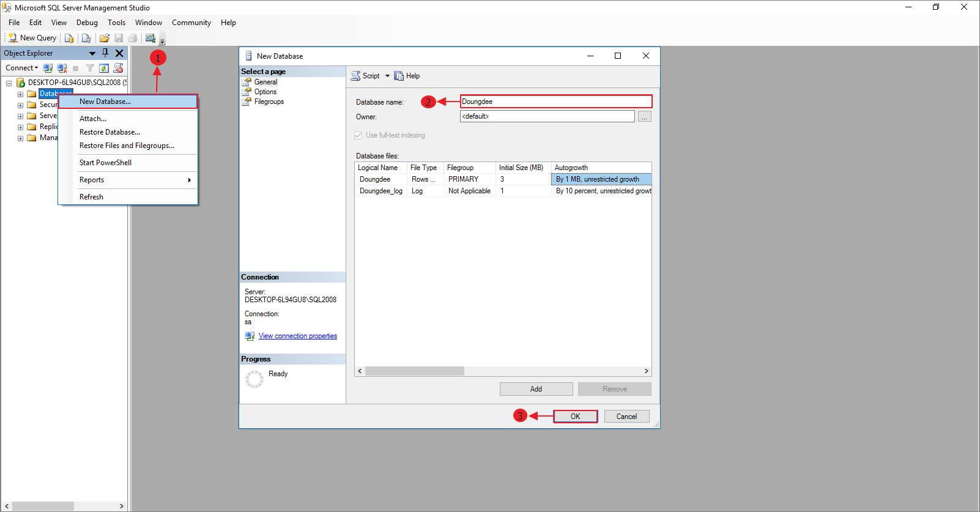Screen dimensions: 980x512
Task: Expand the Databases folder node
Action: [20, 94]
